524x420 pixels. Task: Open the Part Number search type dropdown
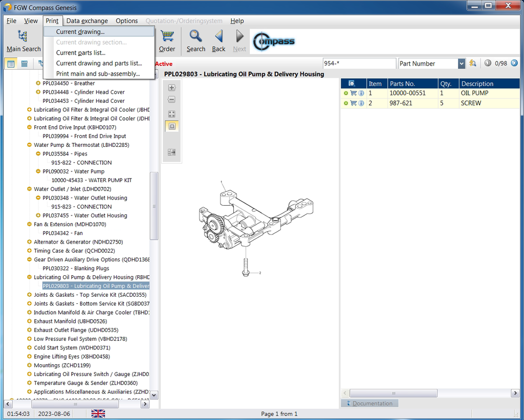[x=462, y=63]
